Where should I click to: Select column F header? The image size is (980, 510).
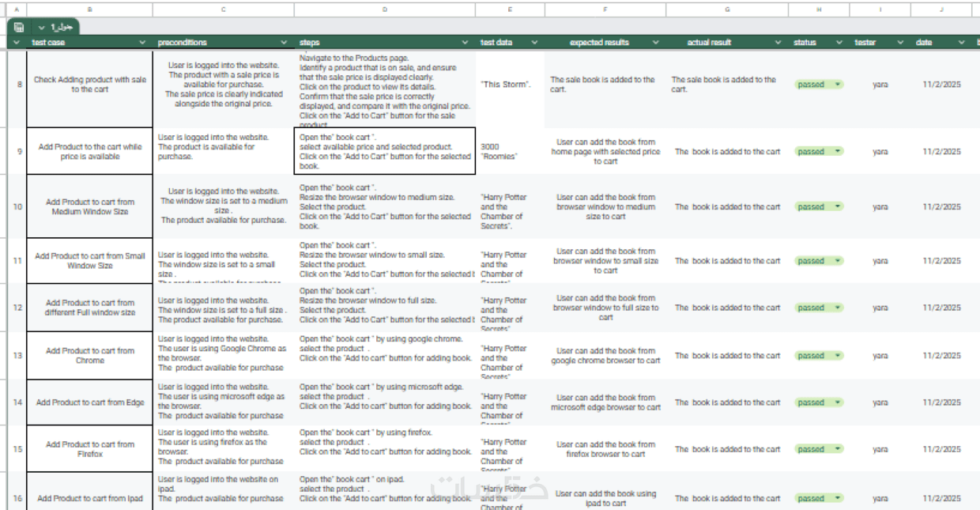(x=605, y=9)
